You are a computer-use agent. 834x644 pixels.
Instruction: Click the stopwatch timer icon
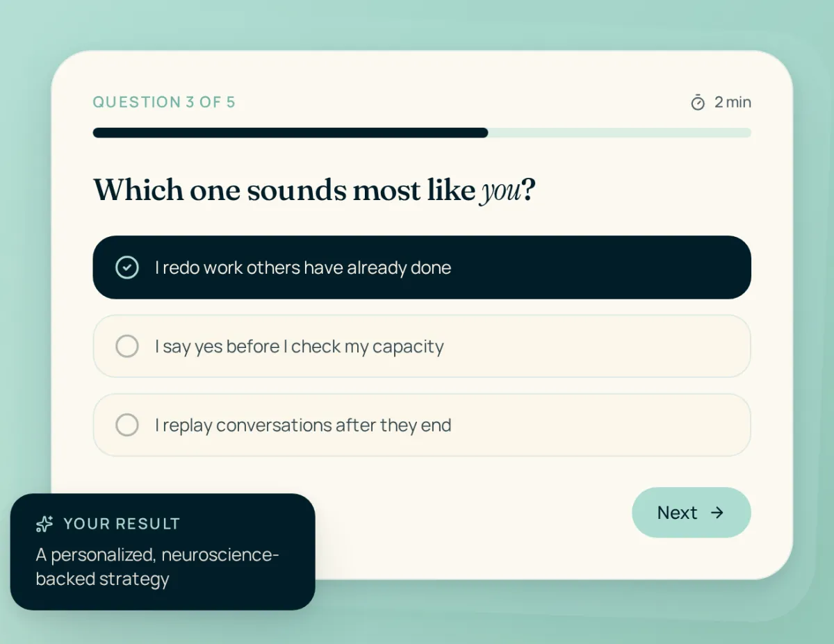point(698,103)
